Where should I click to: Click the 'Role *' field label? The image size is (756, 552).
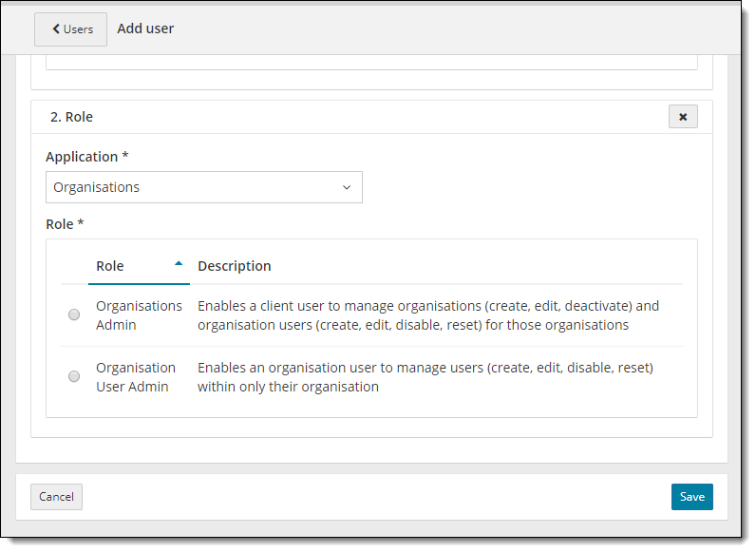tap(66, 224)
